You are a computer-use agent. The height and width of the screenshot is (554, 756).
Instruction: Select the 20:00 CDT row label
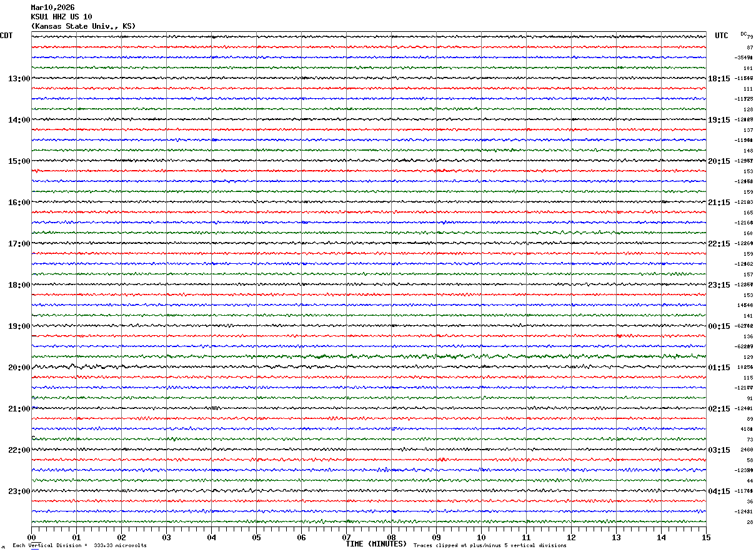click(x=19, y=368)
